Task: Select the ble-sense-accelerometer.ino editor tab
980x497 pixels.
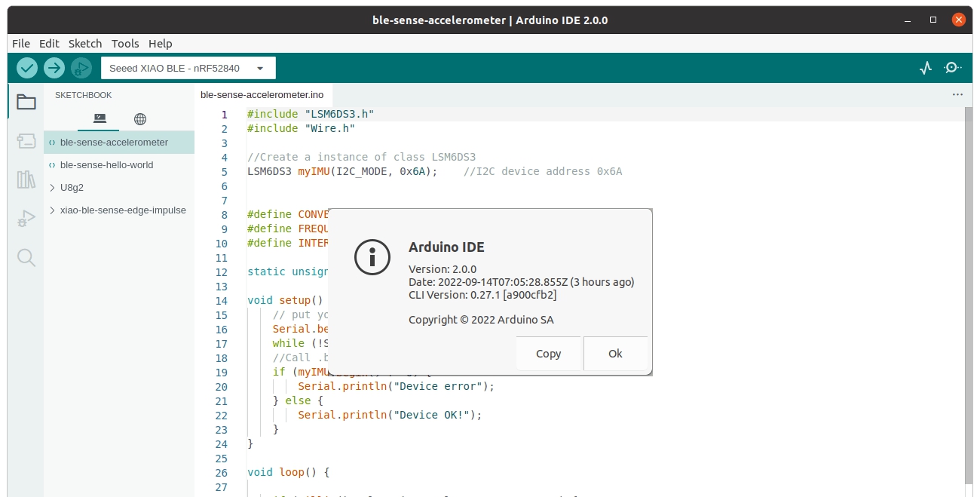Action: tap(262, 94)
